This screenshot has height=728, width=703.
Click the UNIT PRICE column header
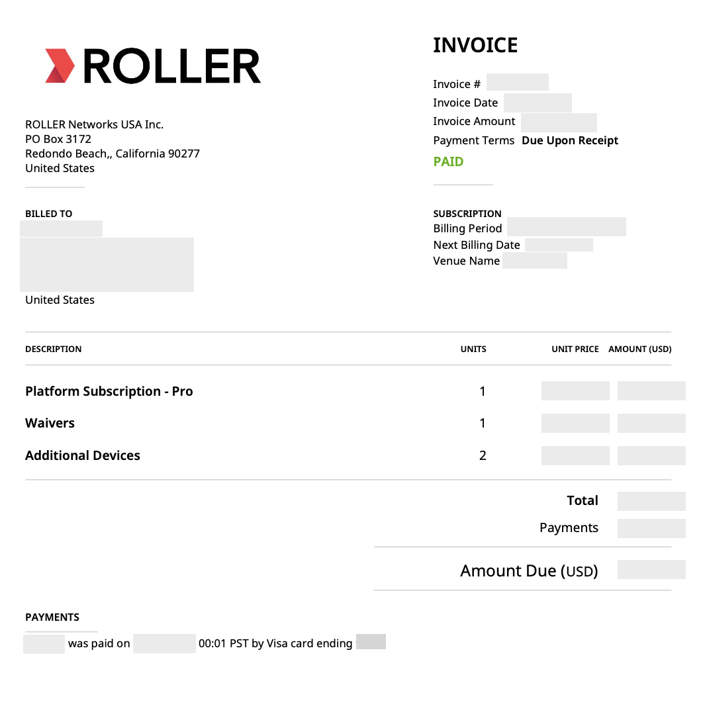pyautogui.click(x=575, y=349)
